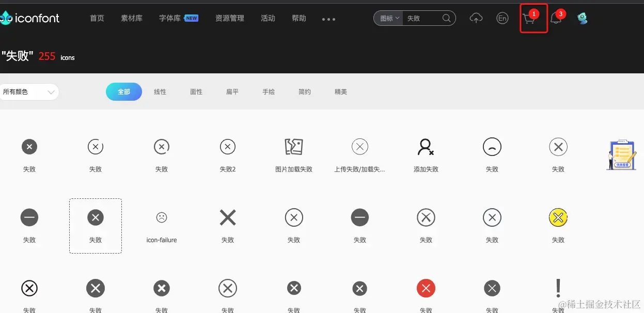Go to 首页 in the navigation
Image resolution: width=644 pixels, height=313 pixels.
[97, 18]
